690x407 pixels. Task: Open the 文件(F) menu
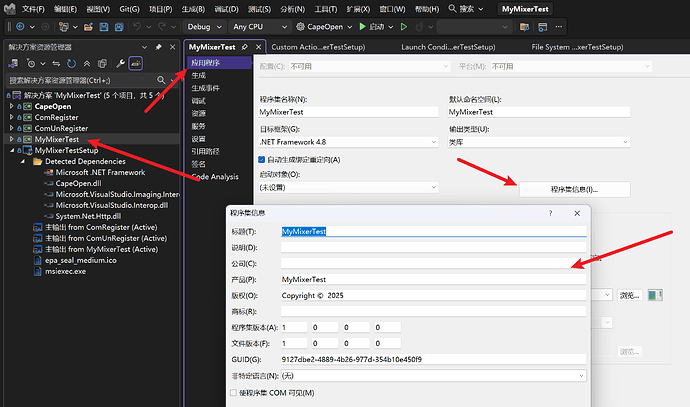[33, 9]
